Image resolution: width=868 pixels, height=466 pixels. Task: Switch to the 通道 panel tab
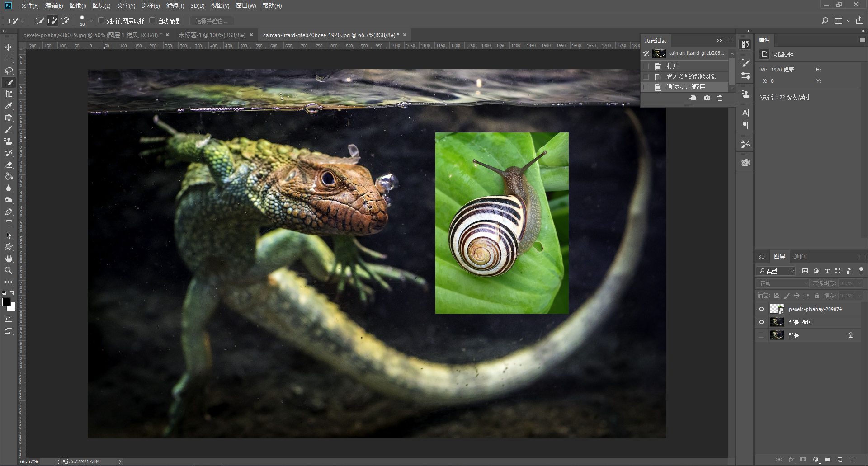(x=799, y=256)
